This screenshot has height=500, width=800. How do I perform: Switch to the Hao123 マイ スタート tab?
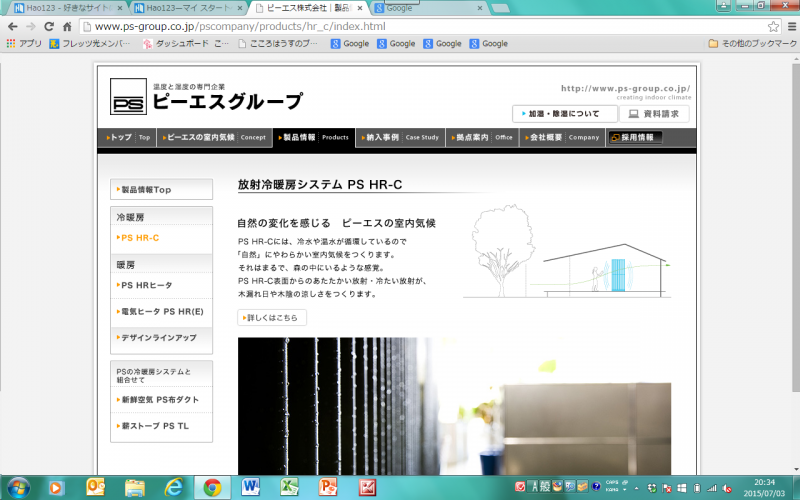coord(187,8)
